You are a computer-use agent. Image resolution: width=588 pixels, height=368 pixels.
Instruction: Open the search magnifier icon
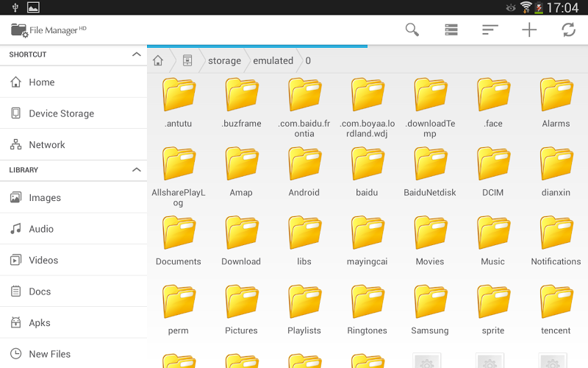412,29
